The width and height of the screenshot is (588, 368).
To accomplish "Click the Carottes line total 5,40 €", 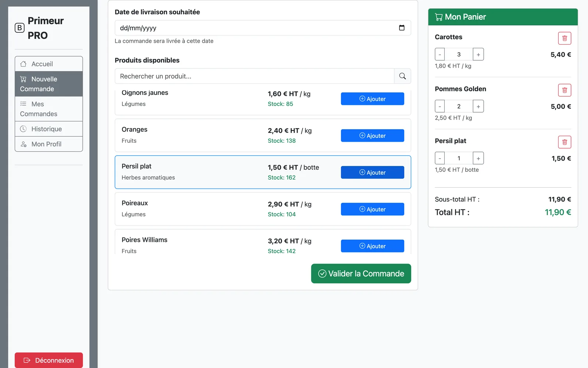I will pos(561,54).
